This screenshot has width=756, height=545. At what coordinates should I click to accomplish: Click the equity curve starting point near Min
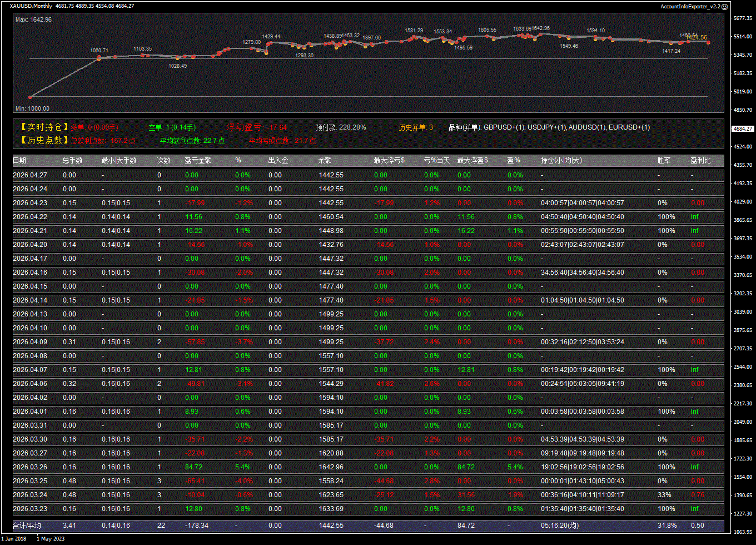click(31, 97)
